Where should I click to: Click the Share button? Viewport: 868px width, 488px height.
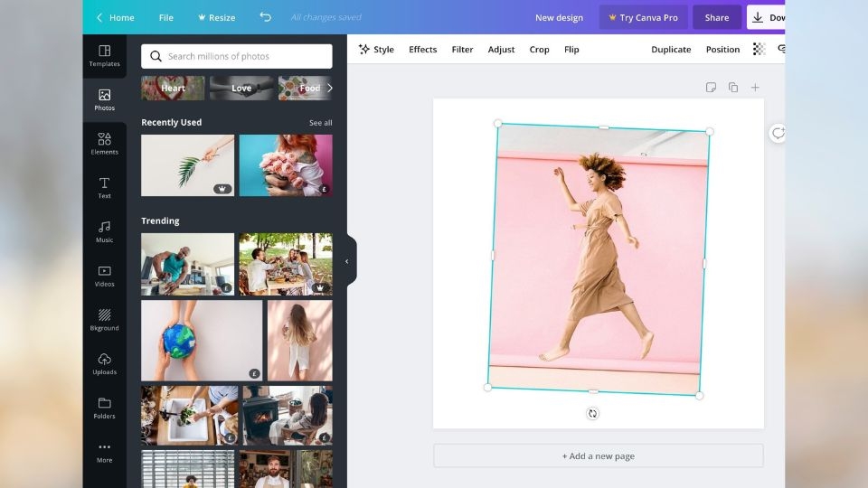717,17
